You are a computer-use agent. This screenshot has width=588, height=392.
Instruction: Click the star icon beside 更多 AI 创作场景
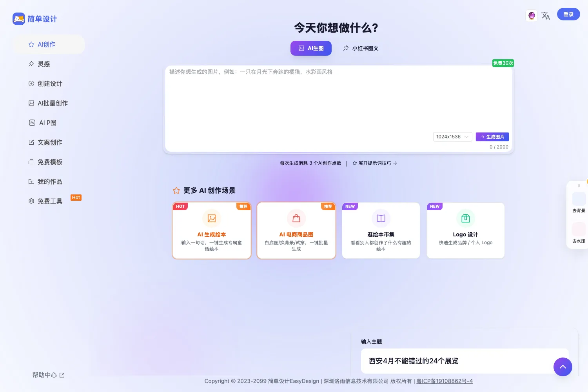tap(176, 191)
